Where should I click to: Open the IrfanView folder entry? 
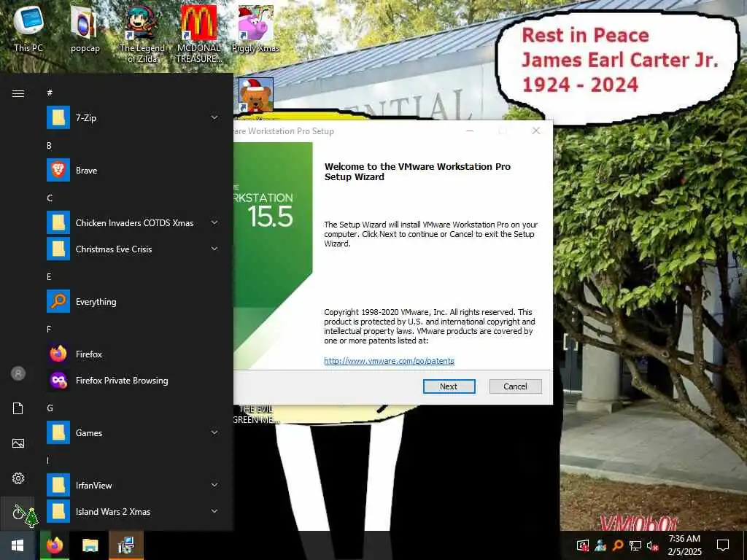pyautogui.click(x=133, y=485)
